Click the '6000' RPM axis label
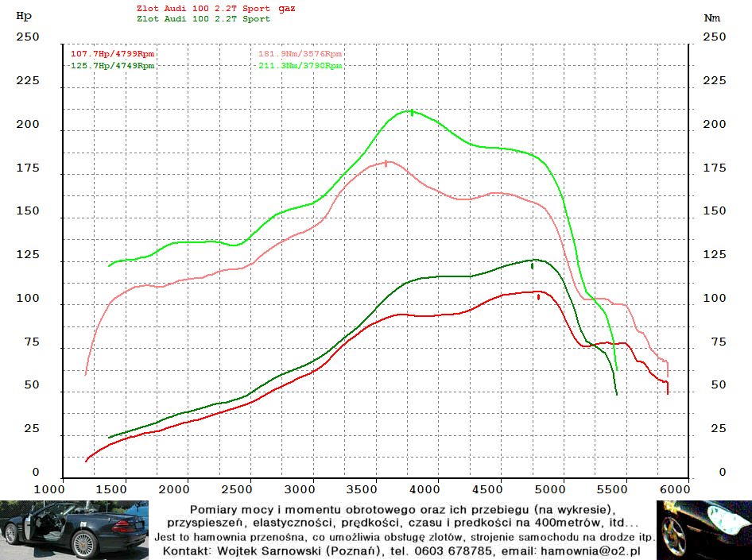This screenshot has width=752, height=560. click(x=675, y=489)
